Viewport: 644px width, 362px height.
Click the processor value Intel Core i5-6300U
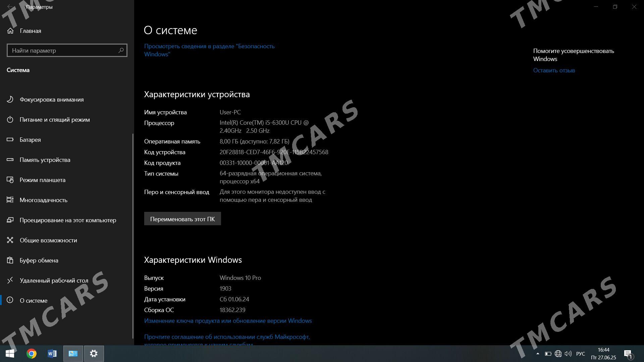point(264,126)
